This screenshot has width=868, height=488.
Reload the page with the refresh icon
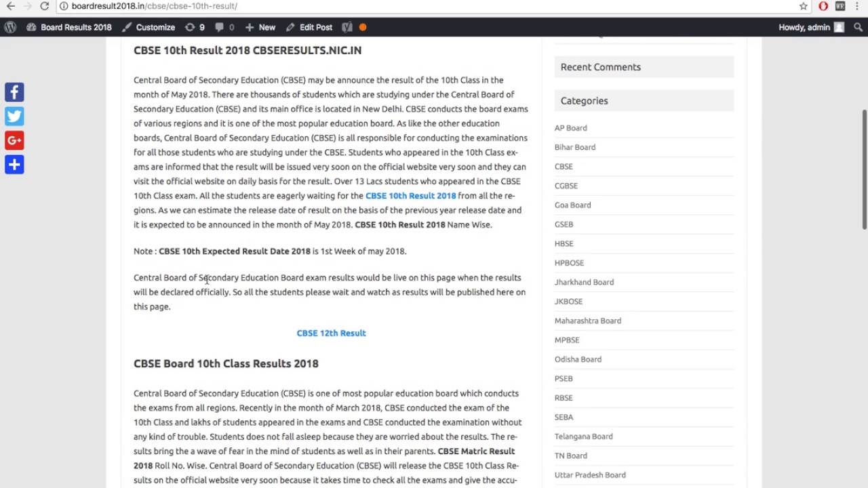click(45, 6)
